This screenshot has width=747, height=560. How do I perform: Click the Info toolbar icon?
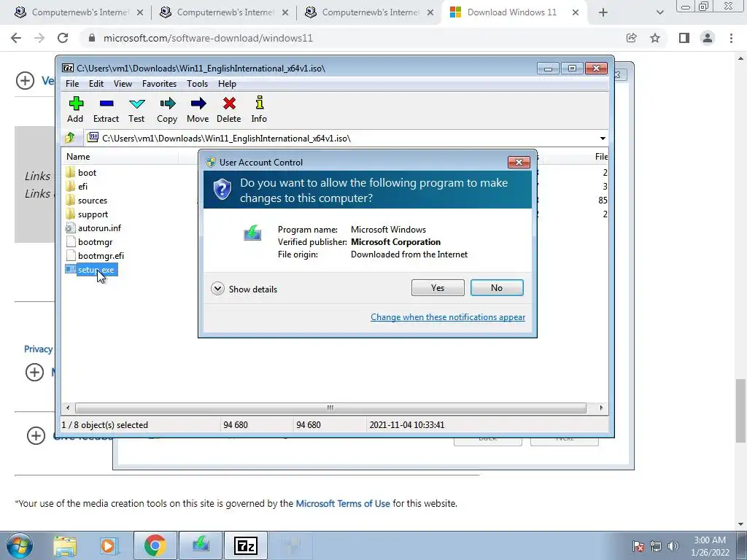coord(259,109)
